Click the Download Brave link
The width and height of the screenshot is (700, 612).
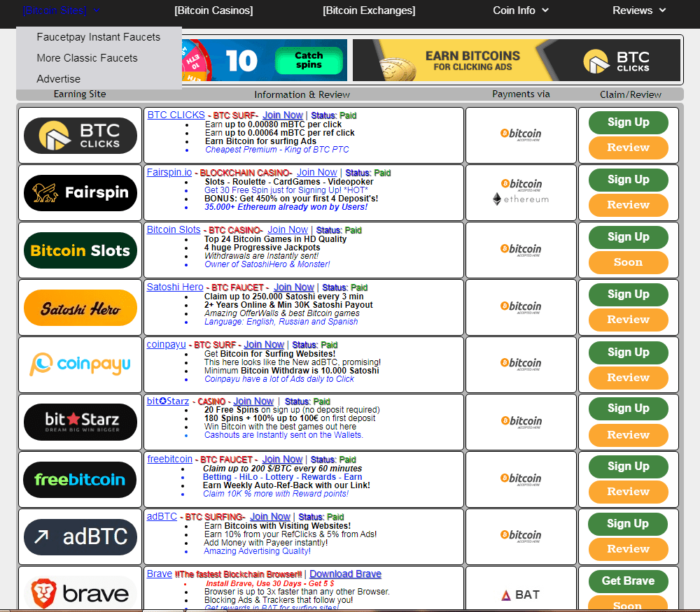coord(346,574)
